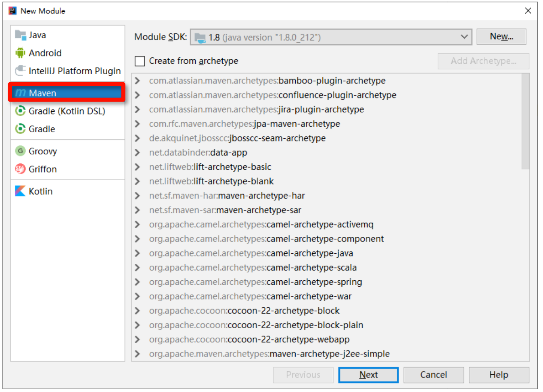Click the Gradle icon

click(x=20, y=129)
